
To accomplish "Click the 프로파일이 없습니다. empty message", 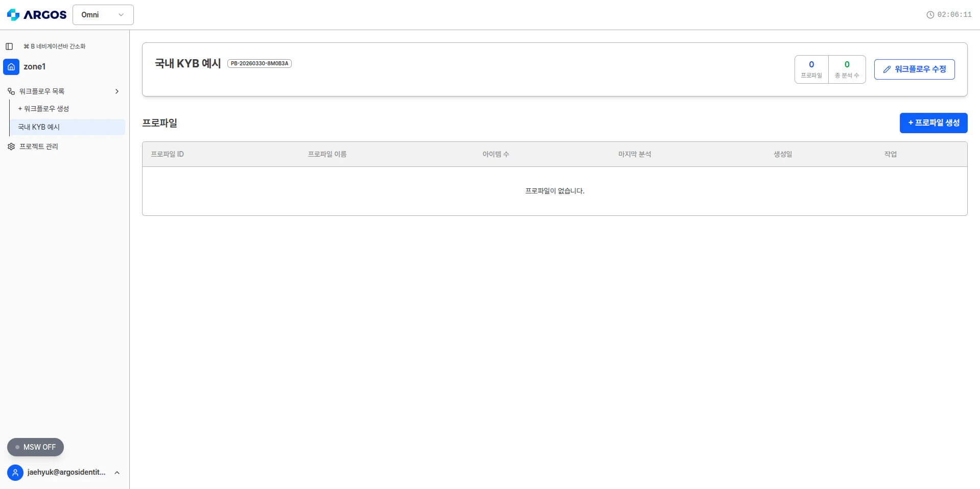I will point(555,191).
